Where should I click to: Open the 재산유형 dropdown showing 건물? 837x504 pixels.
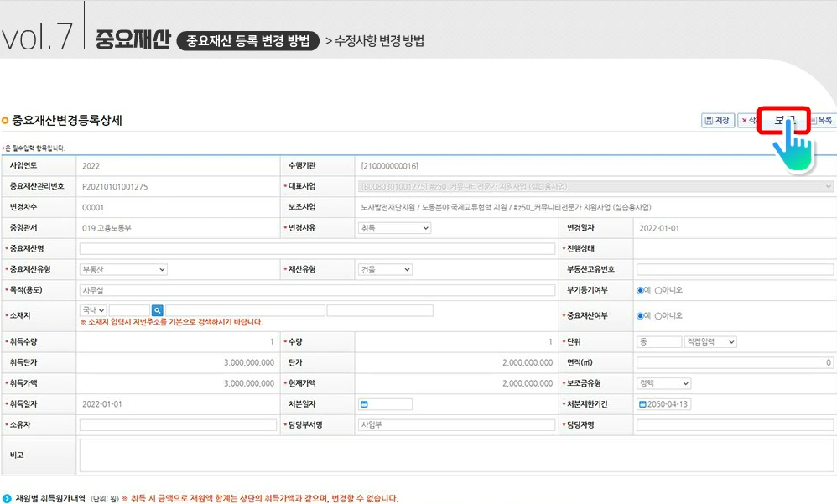385,270
